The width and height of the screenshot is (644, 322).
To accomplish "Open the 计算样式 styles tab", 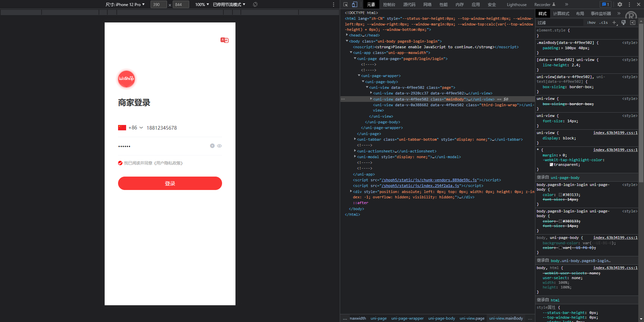I will (x=561, y=13).
